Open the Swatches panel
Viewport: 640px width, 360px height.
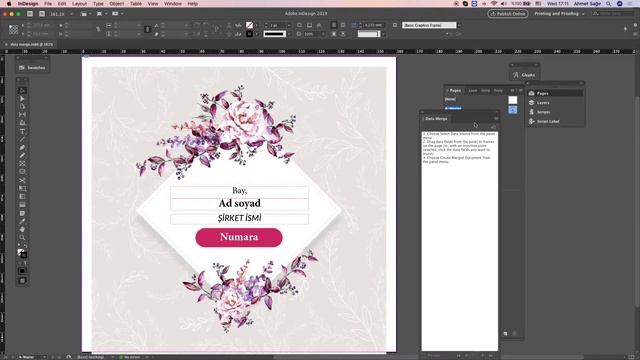click(33, 68)
